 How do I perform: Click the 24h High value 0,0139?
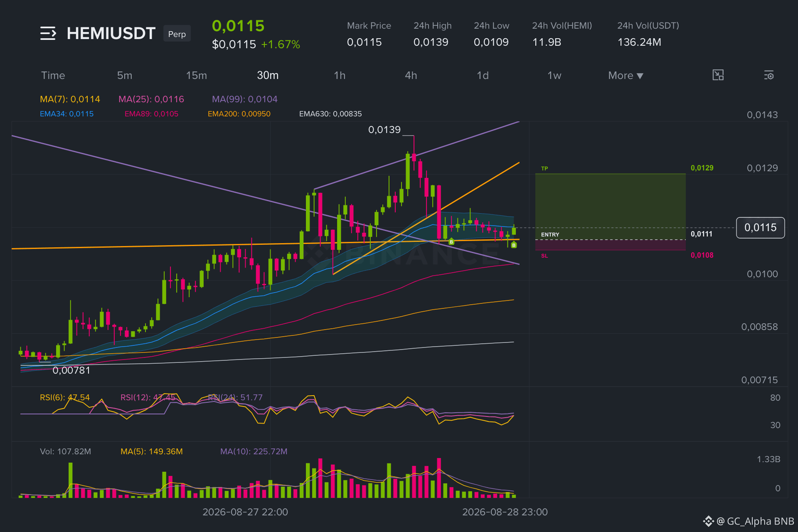[x=431, y=42]
